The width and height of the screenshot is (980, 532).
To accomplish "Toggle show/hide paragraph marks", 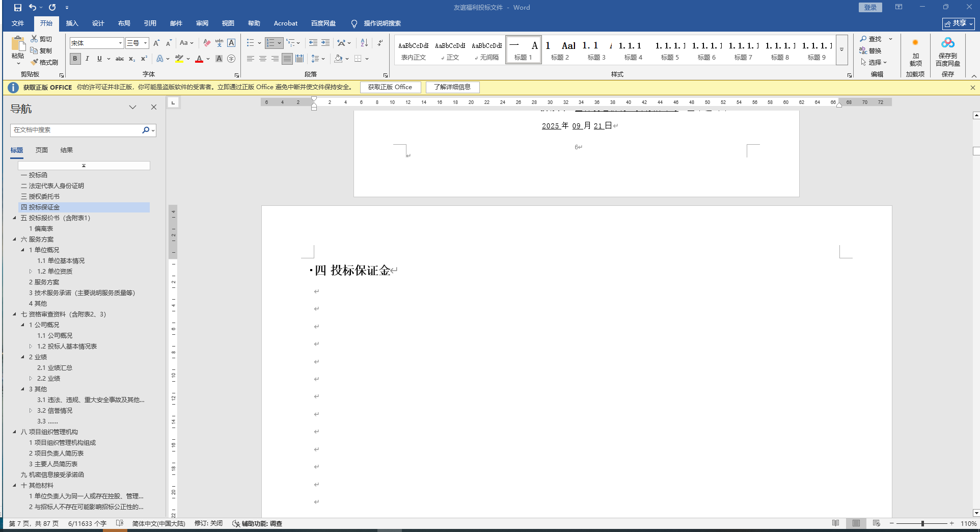I will pos(380,43).
